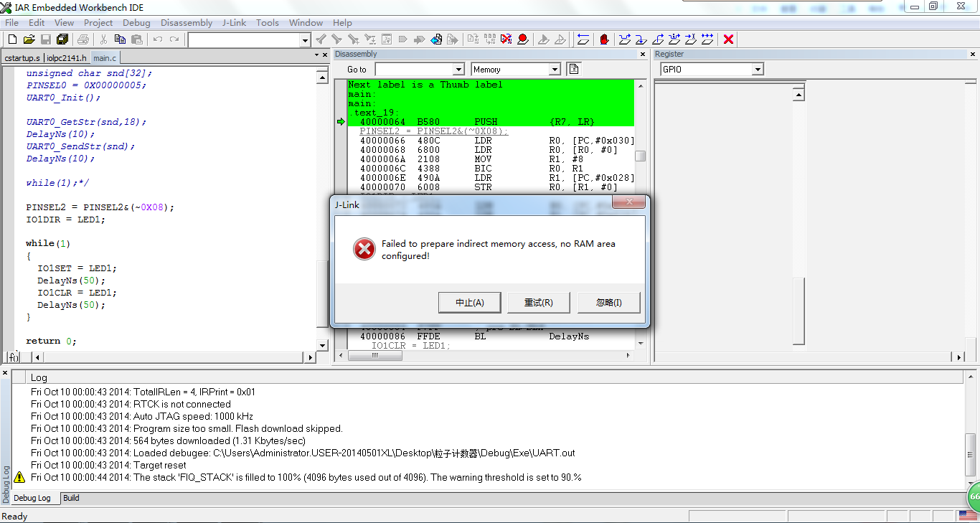
Task: Open the Go to address dropdown
Action: point(458,70)
